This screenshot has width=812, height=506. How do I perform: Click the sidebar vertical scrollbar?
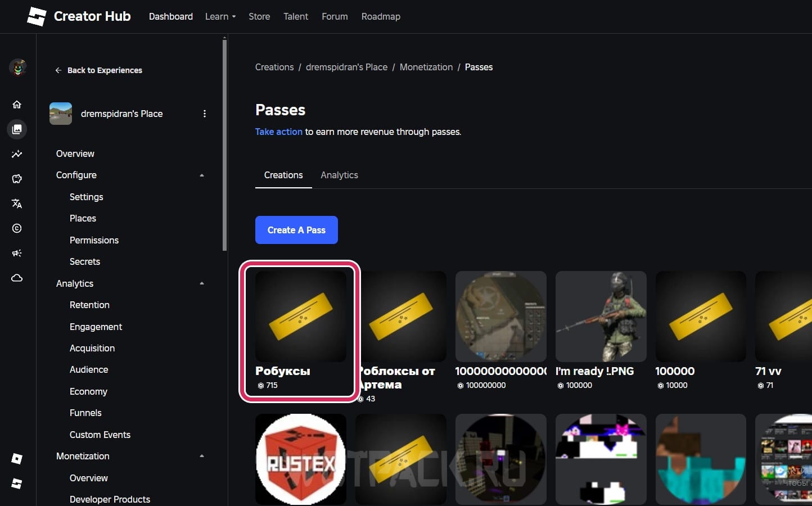point(225,144)
